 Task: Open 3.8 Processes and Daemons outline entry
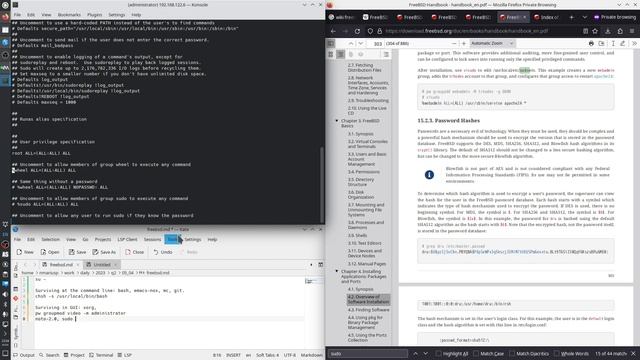pyautogui.click(x=366, y=225)
